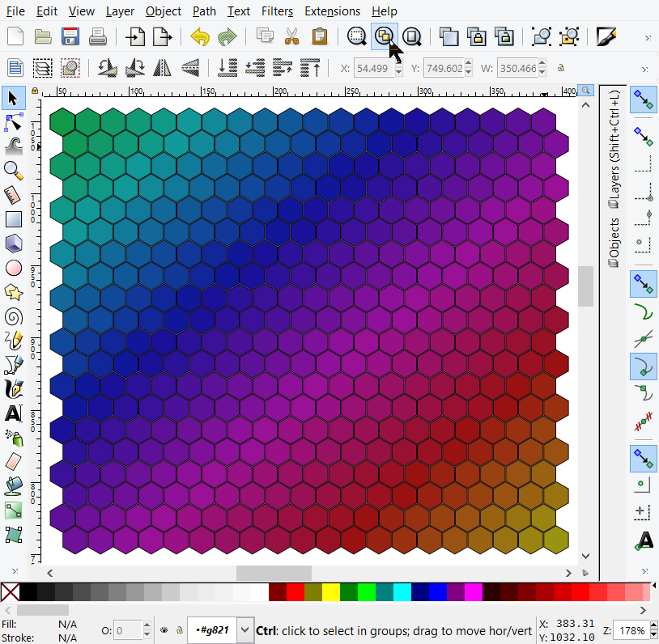Toggle layer visibility eye in status bar

tap(164, 630)
